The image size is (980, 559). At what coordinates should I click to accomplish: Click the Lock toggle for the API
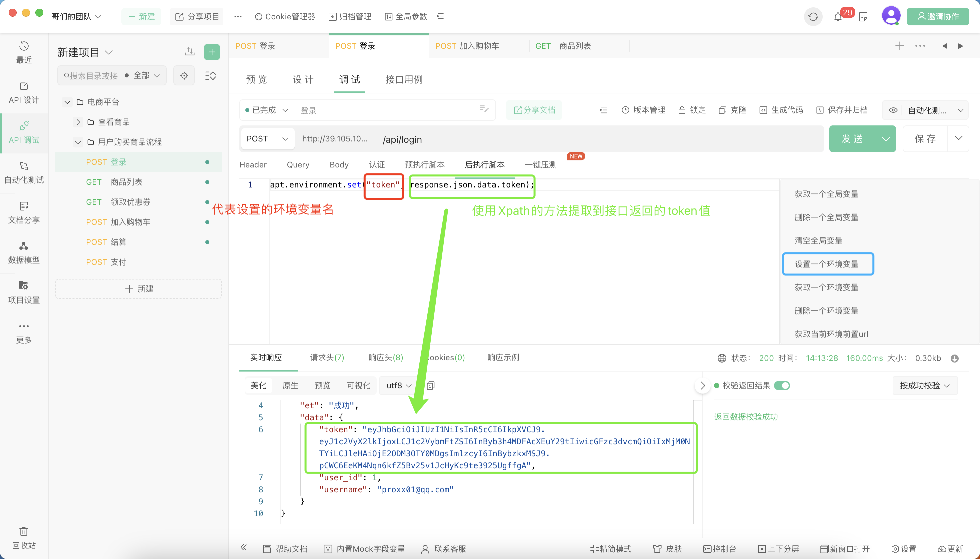[692, 110]
